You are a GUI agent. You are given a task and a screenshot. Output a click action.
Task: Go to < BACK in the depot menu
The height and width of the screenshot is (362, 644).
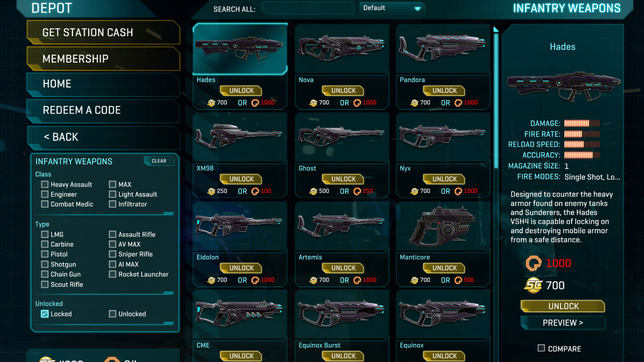[103, 137]
